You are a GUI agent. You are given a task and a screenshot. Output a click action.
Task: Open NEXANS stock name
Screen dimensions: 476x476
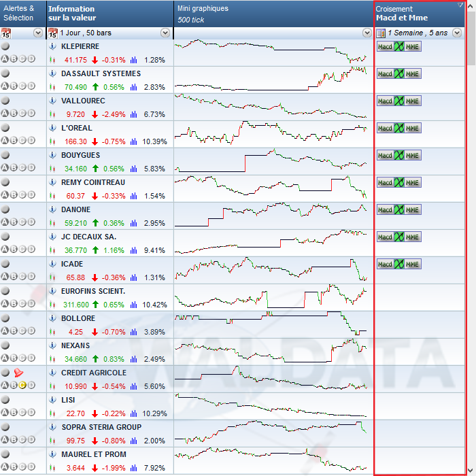tap(75, 345)
